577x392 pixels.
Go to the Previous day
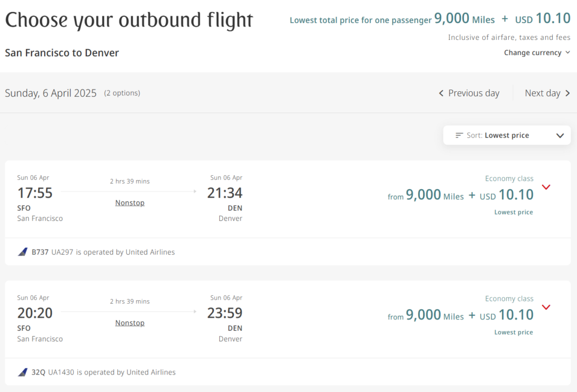coord(473,93)
